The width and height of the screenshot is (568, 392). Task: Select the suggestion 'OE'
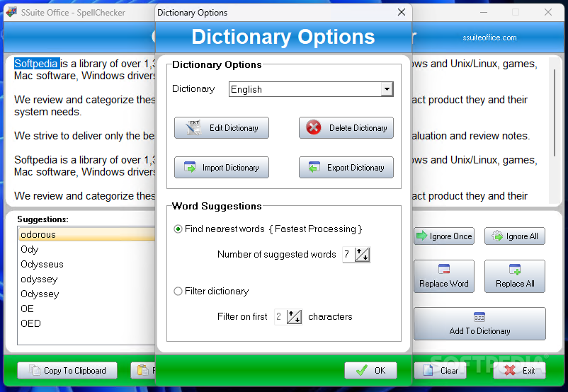[87, 309]
